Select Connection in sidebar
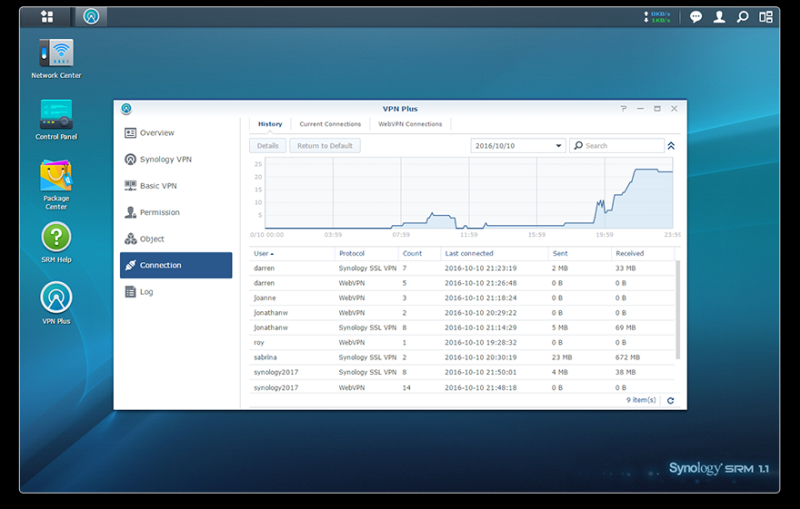The width and height of the screenshot is (800, 509). (x=177, y=265)
